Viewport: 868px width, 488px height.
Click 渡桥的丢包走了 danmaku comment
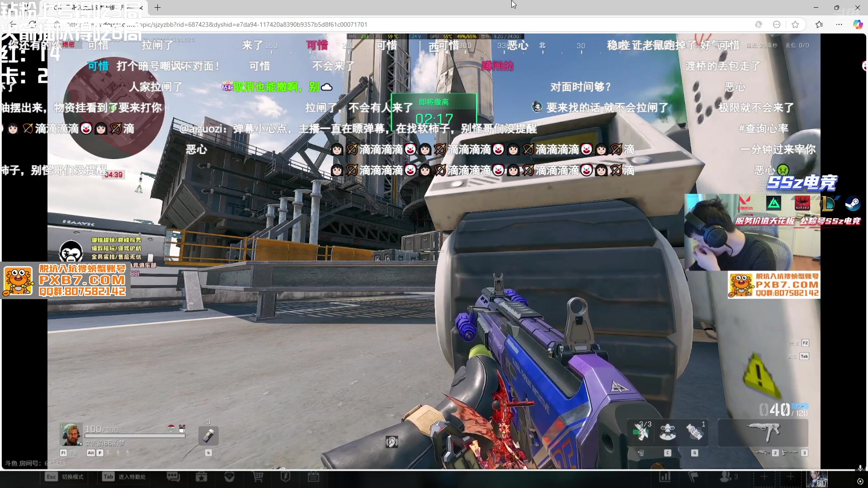click(723, 66)
